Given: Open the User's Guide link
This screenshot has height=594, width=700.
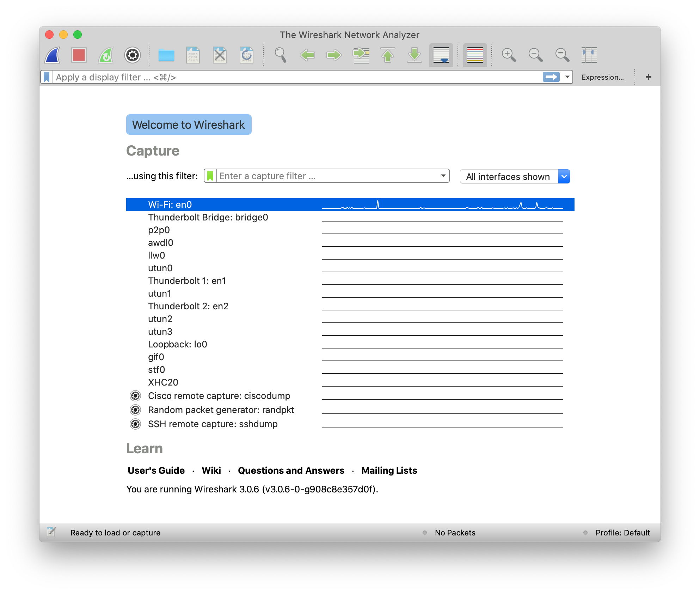Looking at the screenshot, I should [156, 471].
